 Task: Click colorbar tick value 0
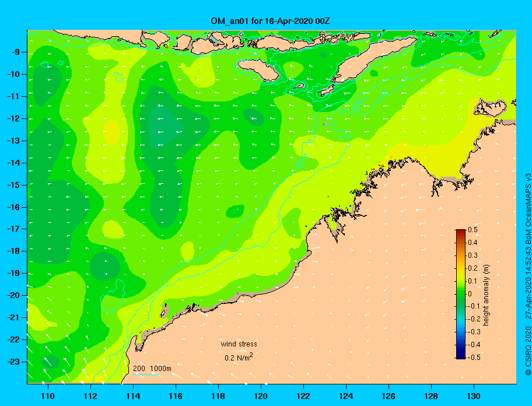[x=470, y=294]
